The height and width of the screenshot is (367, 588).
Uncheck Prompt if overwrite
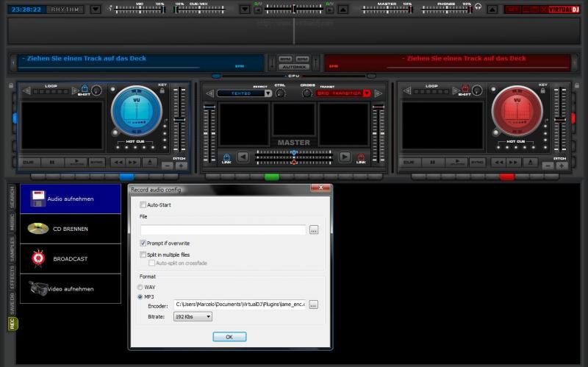click(143, 243)
